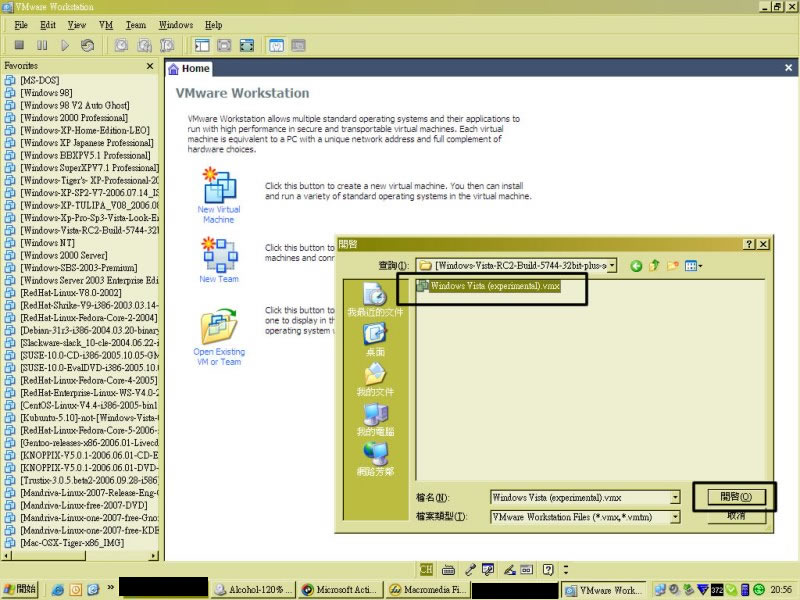Image resolution: width=800 pixels, height=600 pixels.
Task: Select the Home tab
Action: 189,68
